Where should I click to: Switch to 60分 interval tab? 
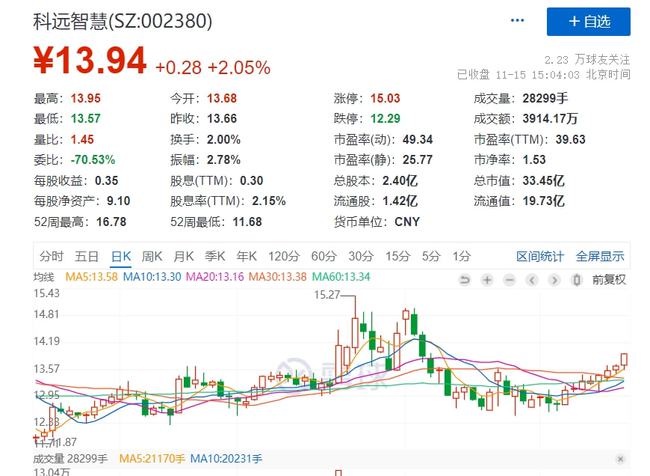[324, 256]
